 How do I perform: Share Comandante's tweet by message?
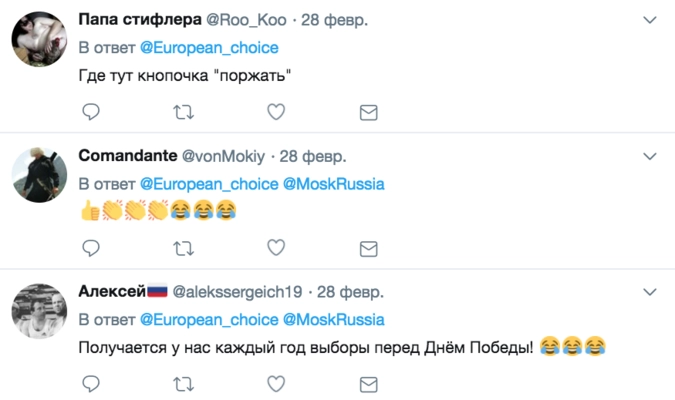coord(368,247)
